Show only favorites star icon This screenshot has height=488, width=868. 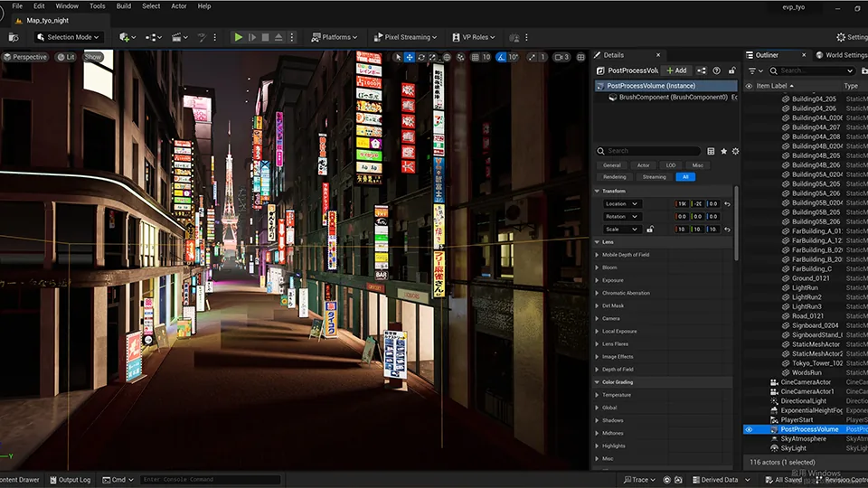pos(723,151)
